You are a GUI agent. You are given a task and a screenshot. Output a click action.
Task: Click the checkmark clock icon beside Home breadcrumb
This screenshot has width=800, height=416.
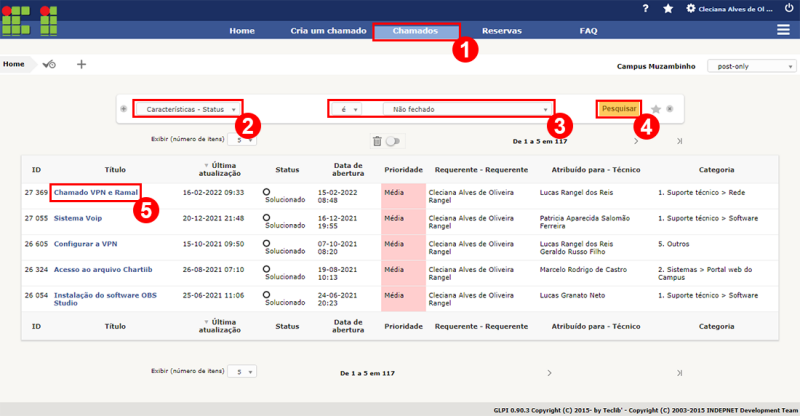click(49, 64)
